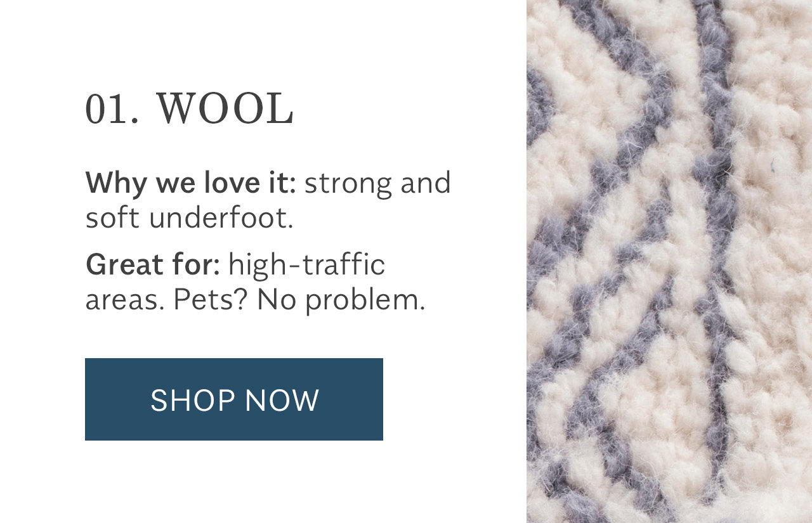The height and width of the screenshot is (523, 812).
Task: Click the SHOP NOW button
Action: 234,399
